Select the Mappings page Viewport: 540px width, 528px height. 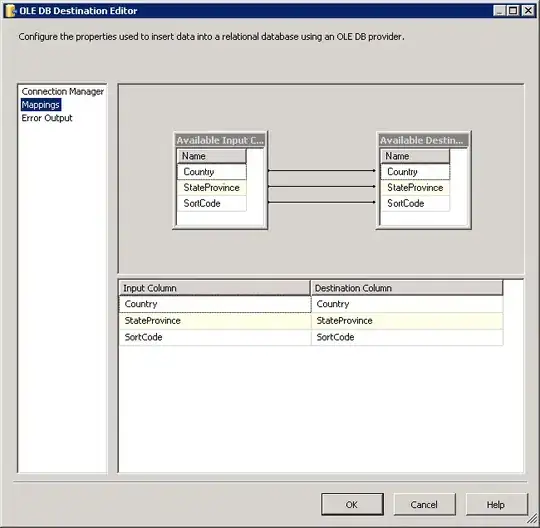pyautogui.click(x=41, y=105)
